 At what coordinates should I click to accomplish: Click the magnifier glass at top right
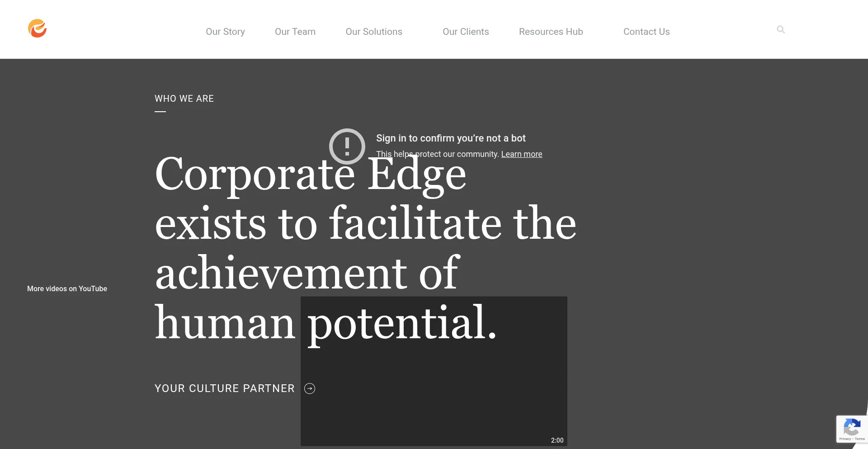click(781, 29)
